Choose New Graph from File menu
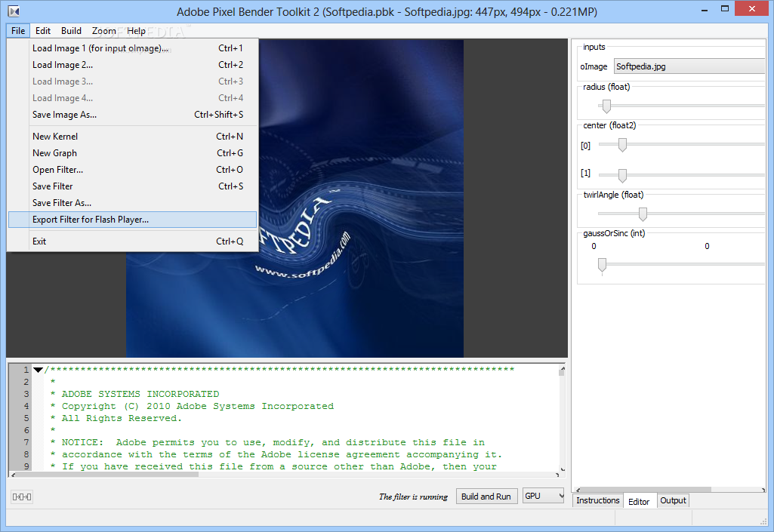This screenshot has width=774, height=532. (132, 153)
